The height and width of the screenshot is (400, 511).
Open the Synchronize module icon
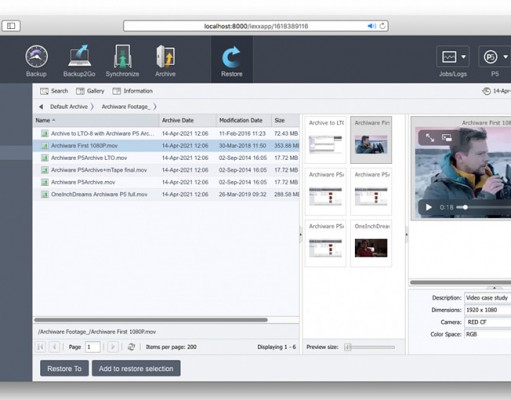(122, 56)
